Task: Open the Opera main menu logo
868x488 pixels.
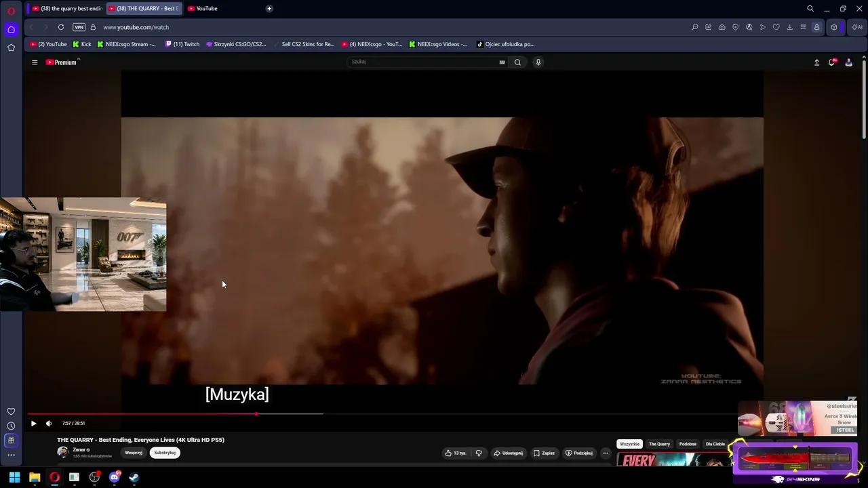Action: tap(11, 10)
